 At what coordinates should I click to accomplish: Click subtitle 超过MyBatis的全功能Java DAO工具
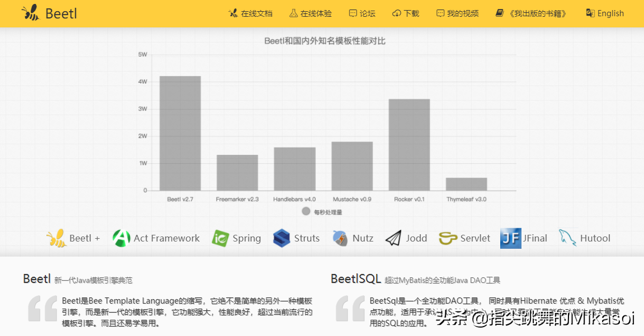coord(443,280)
